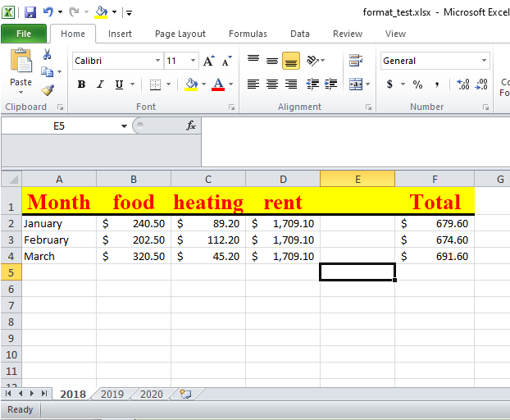
Task: Open the 2019 sheet tab
Action: 112,394
